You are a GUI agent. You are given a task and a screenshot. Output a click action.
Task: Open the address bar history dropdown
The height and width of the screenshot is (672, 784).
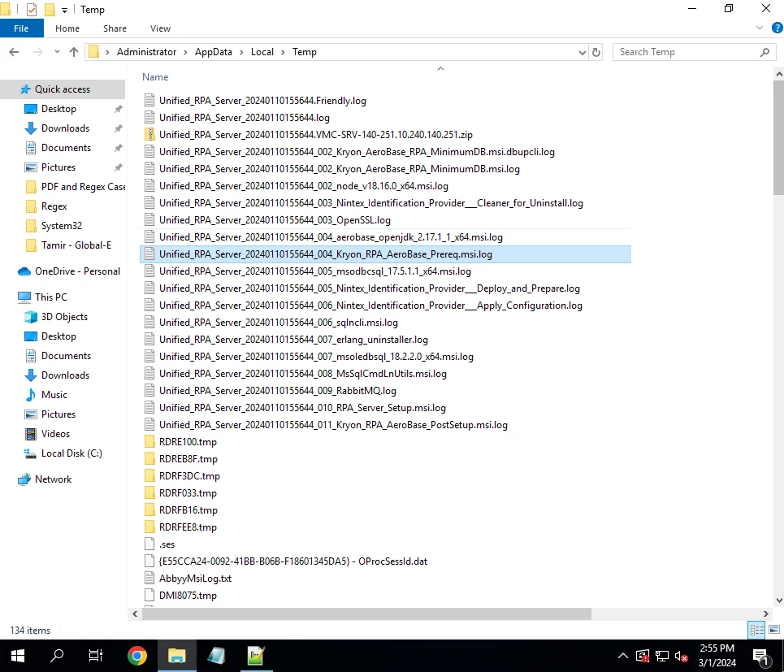(x=582, y=52)
